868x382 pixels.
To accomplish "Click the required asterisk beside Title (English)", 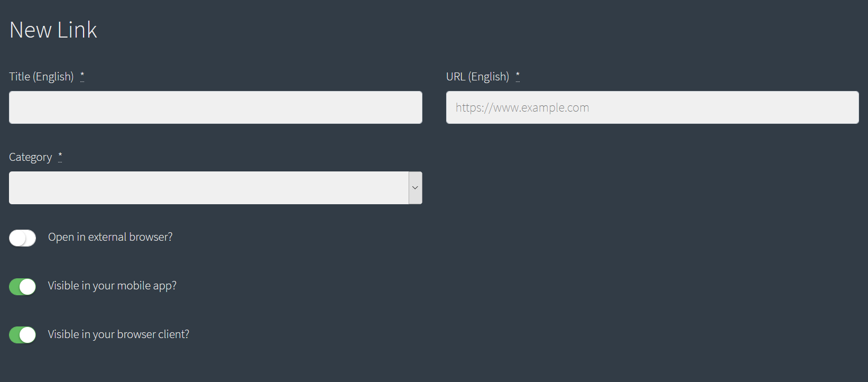I will (82, 76).
